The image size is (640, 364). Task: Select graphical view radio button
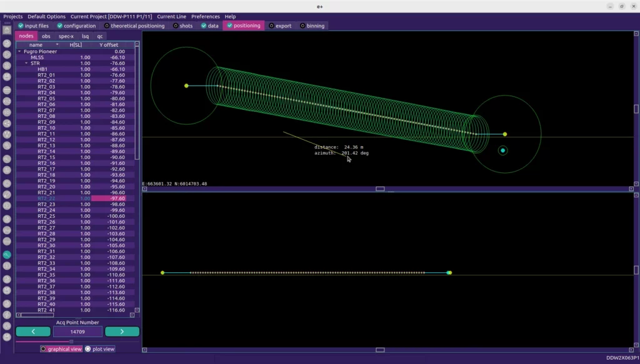pos(43,349)
